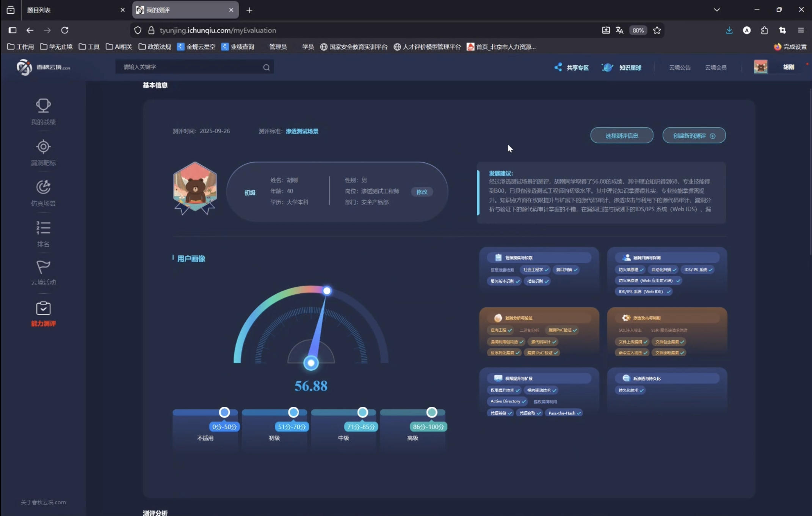Viewport: 812px width, 516px height.
Task: Open 我的战绩 trophy icon in sidebar
Action: click(x=43, y=106)
